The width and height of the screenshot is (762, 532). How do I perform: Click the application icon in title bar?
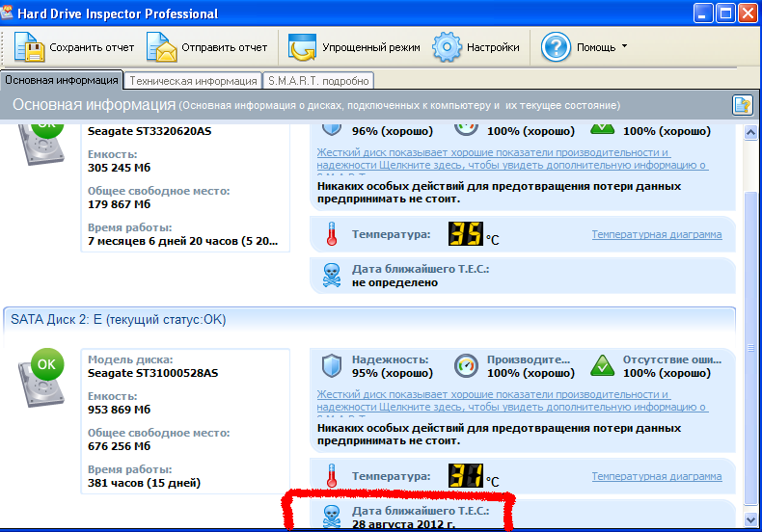coord(7,12)
